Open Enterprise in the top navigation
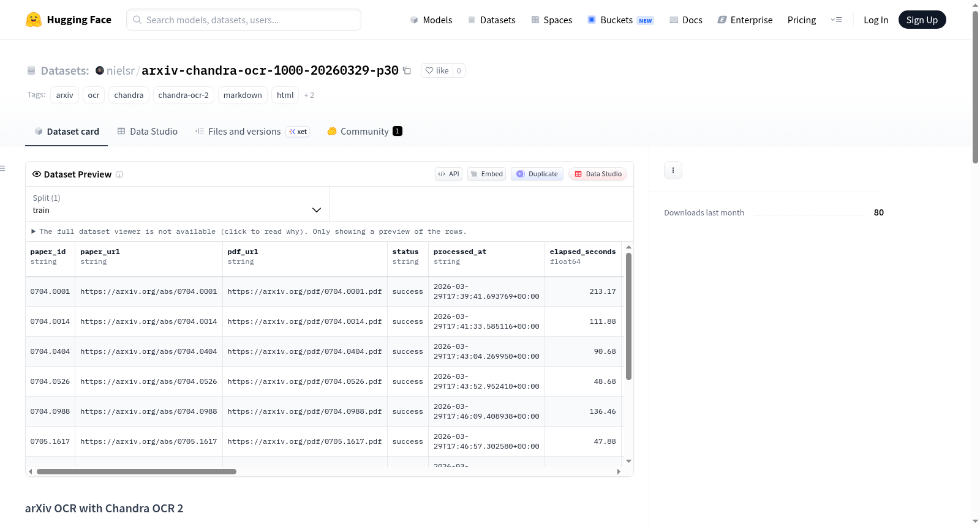 745,20
